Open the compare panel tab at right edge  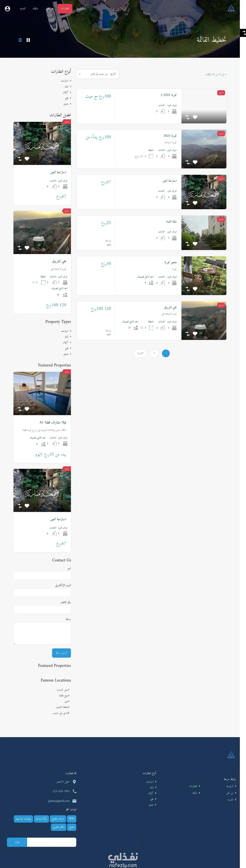244,33
